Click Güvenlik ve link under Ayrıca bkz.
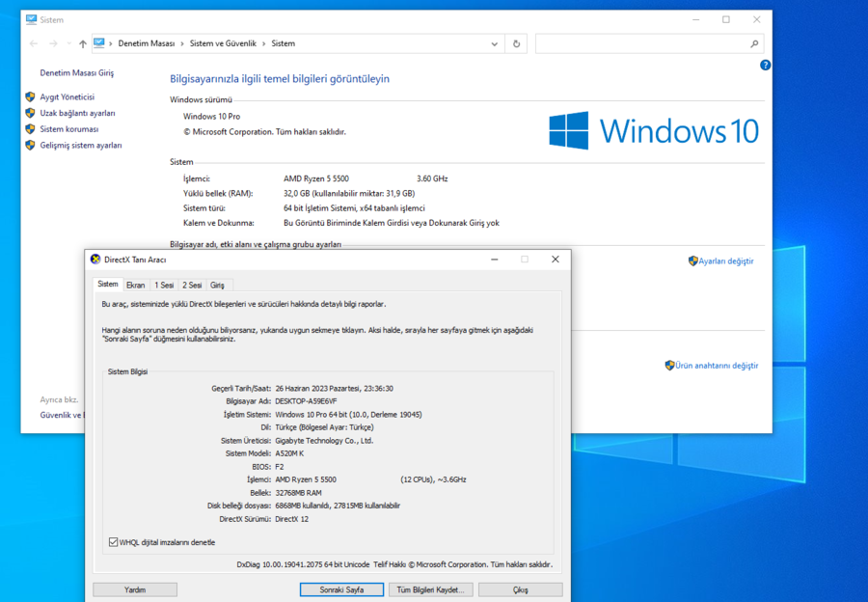Screen dimensions: 868x602 62,416
